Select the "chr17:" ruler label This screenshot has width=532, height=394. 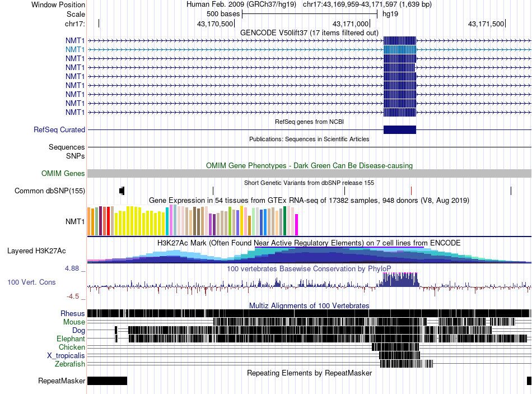(x=75, y=24)
